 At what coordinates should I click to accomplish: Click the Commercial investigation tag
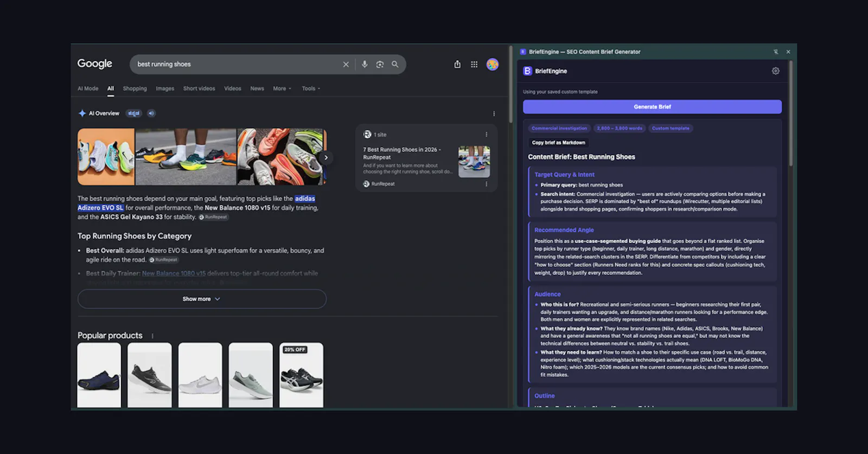(x=559, y=129)
